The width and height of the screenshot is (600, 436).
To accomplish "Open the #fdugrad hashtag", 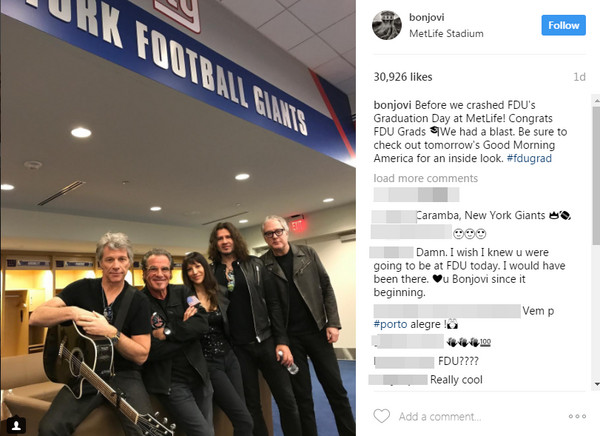I will pos(529,158).
